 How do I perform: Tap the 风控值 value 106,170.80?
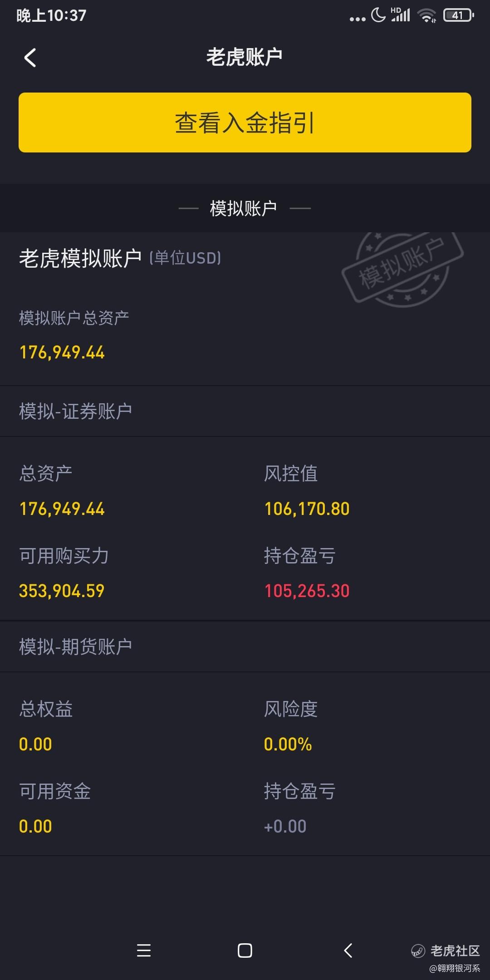coord(307,509)
